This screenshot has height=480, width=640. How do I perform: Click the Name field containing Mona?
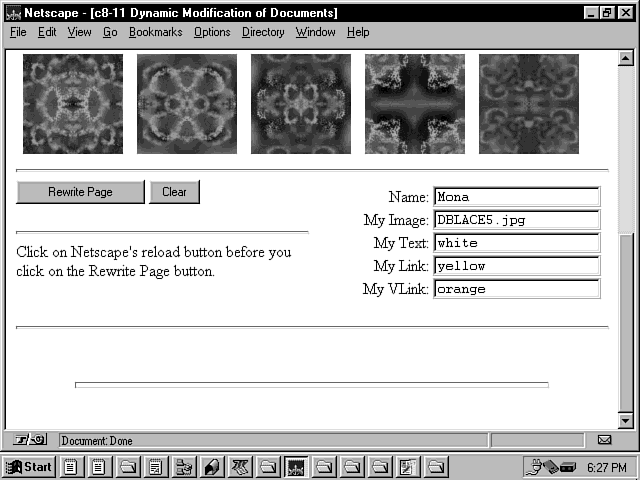coord(516,197)
